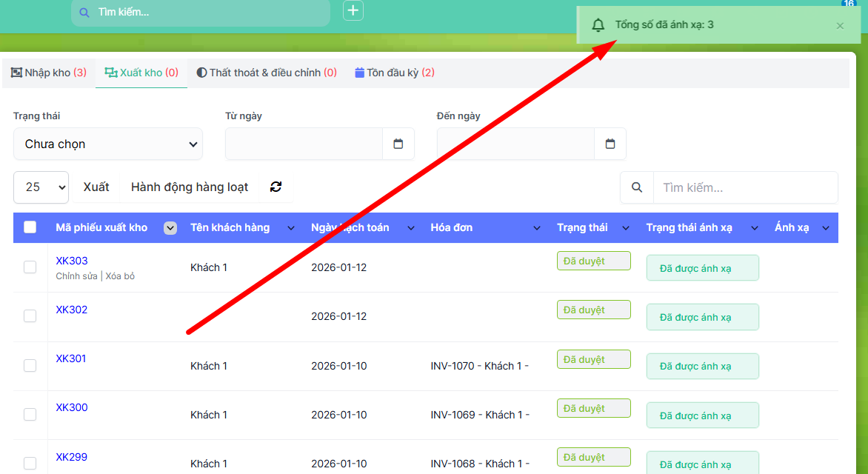The image size is (868, 474).
Task: Open the Đến ngày calendar picker icon
Action: pos(610,144)
